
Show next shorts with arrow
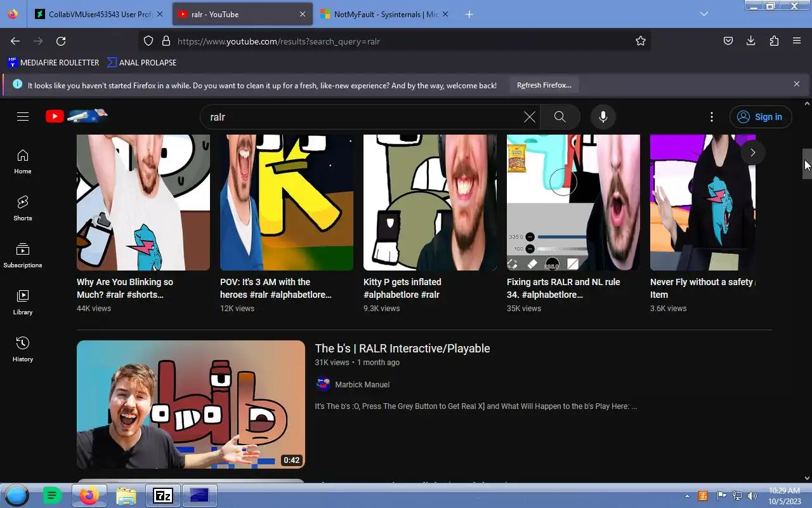tap(753, 152)
